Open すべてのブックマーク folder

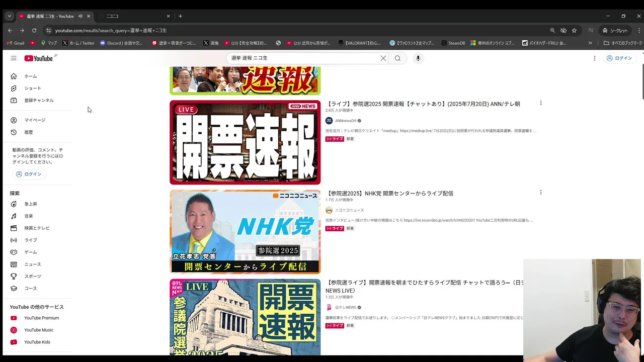(x=623, y=43)
